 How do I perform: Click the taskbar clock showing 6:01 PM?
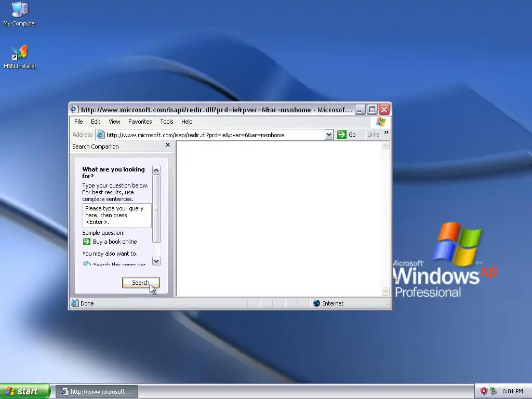[x=513, y=391]
